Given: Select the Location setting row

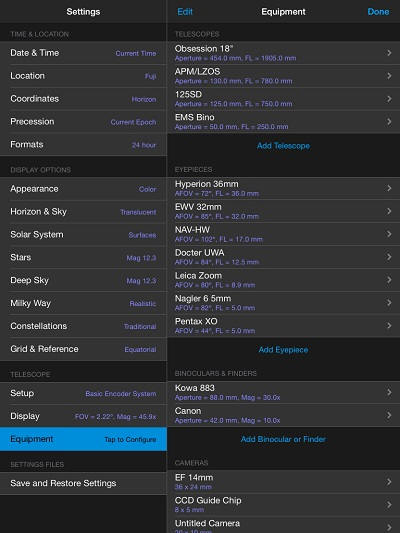Looking at the screenshot, I should (83, 76).
